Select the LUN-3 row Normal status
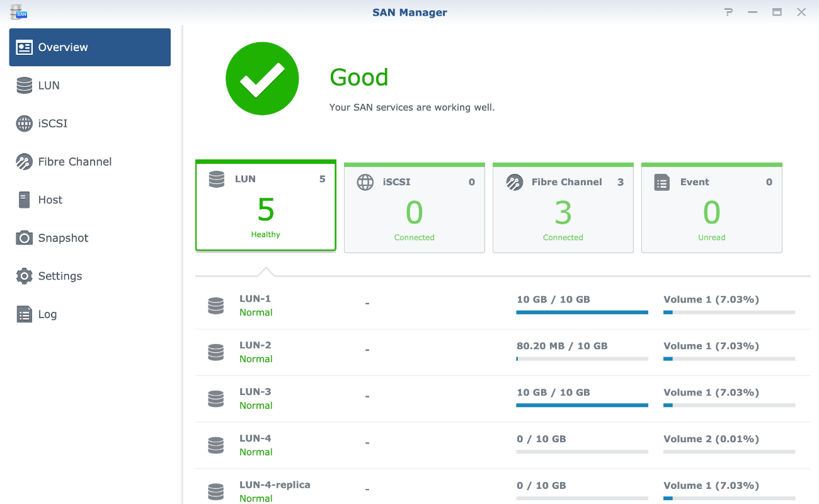Viewport: 819px width, 504px height. [x=256, y=405]
